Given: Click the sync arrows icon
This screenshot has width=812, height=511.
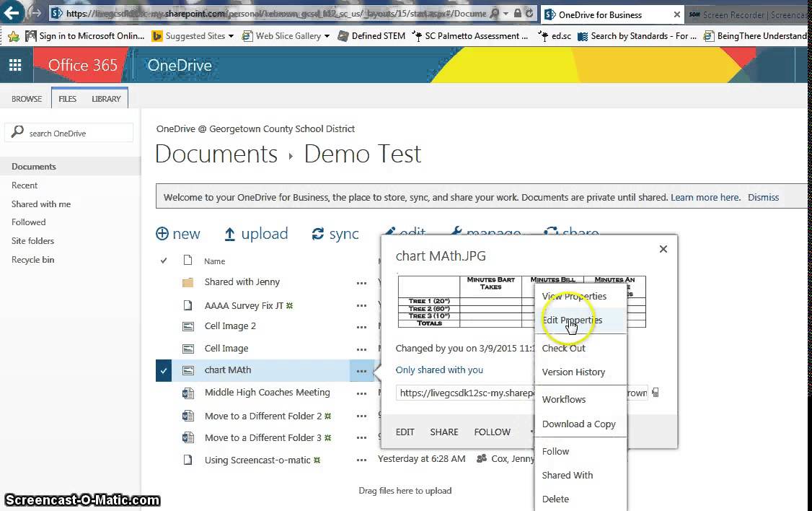Looking at the screenshot, I should 317,235.
